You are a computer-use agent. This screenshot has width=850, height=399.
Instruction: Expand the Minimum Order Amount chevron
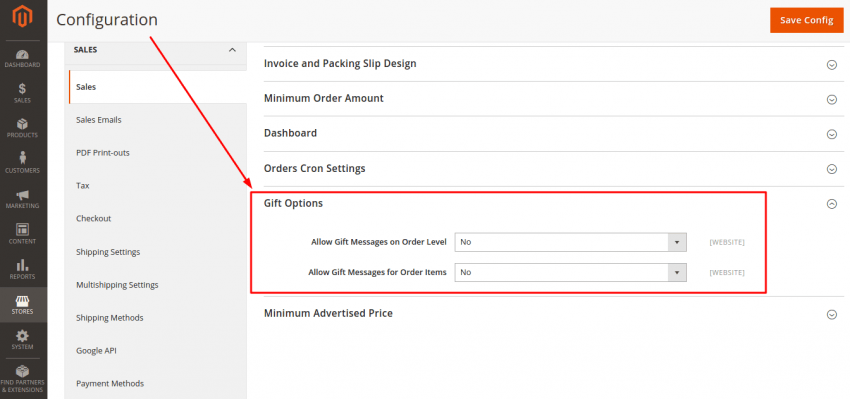pos(832,100)
